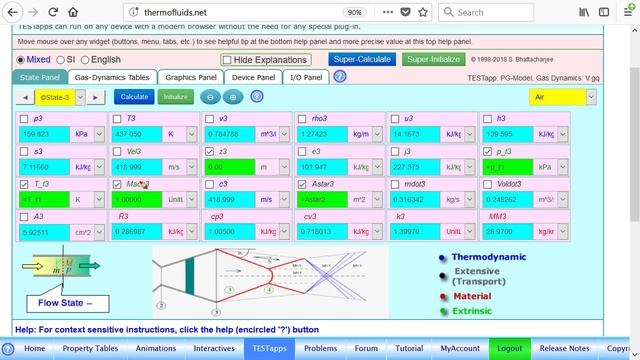Save page to Pocket icon

pos(405,12)
